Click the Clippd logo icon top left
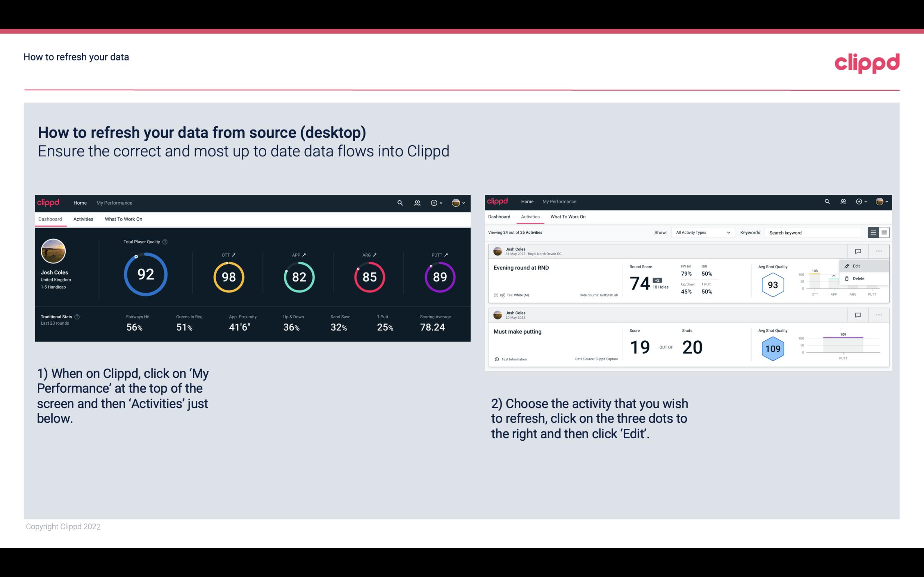924x577 pixels. [x=48, y=202]
